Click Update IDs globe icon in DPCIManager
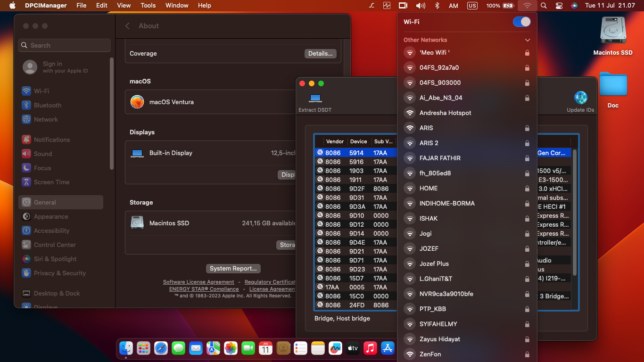 (x=580, y=98)
